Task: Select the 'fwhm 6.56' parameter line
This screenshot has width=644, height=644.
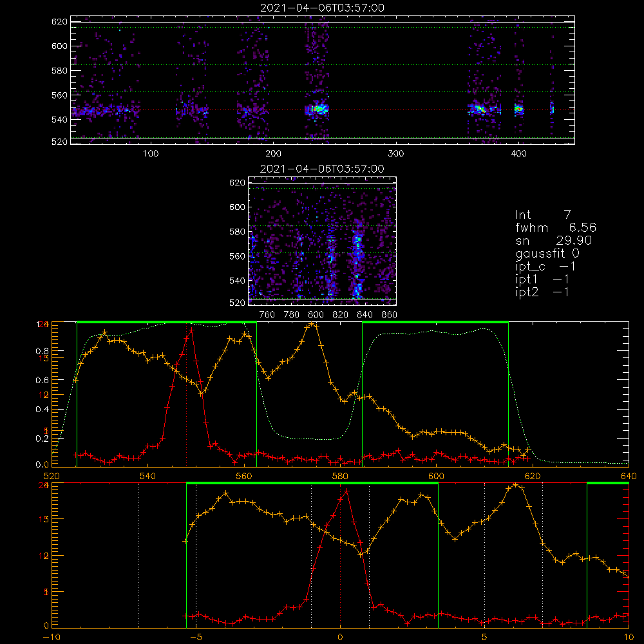Action: tap(555, 227)
